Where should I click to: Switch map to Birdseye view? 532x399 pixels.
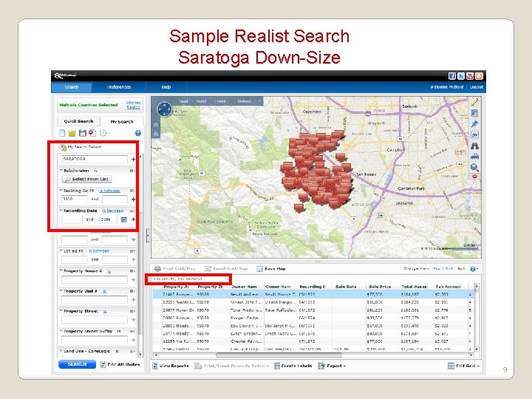[245, 101]
